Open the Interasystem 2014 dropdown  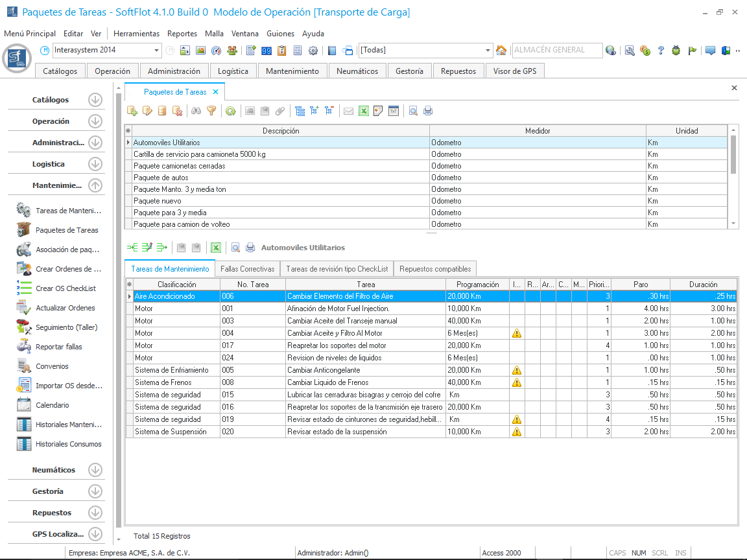157,51
